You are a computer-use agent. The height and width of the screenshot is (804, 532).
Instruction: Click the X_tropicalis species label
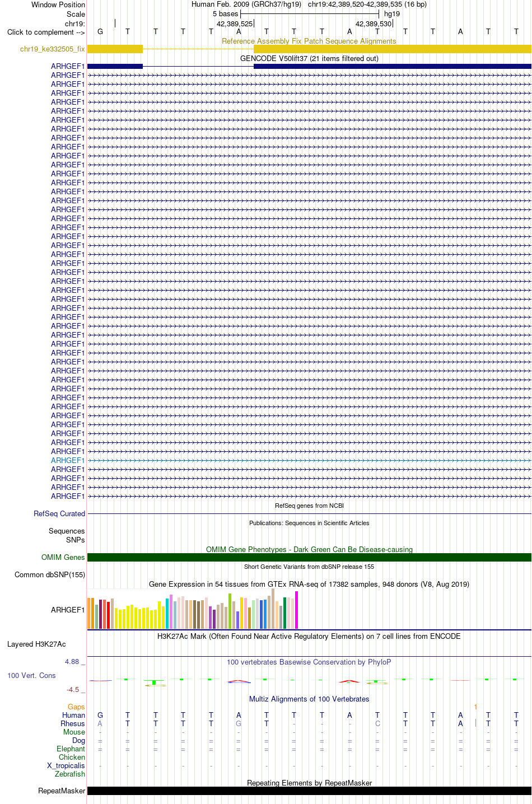66,766
